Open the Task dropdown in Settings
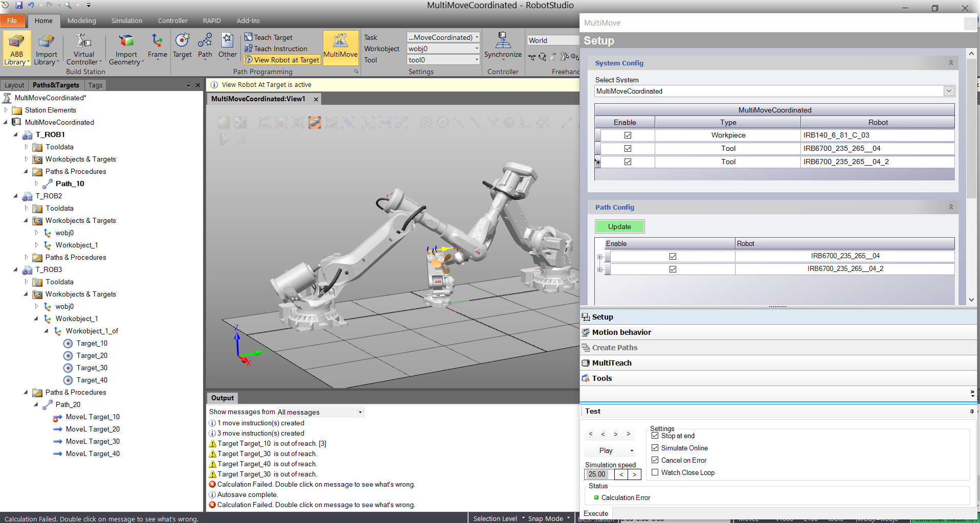 tap(477, 37)
